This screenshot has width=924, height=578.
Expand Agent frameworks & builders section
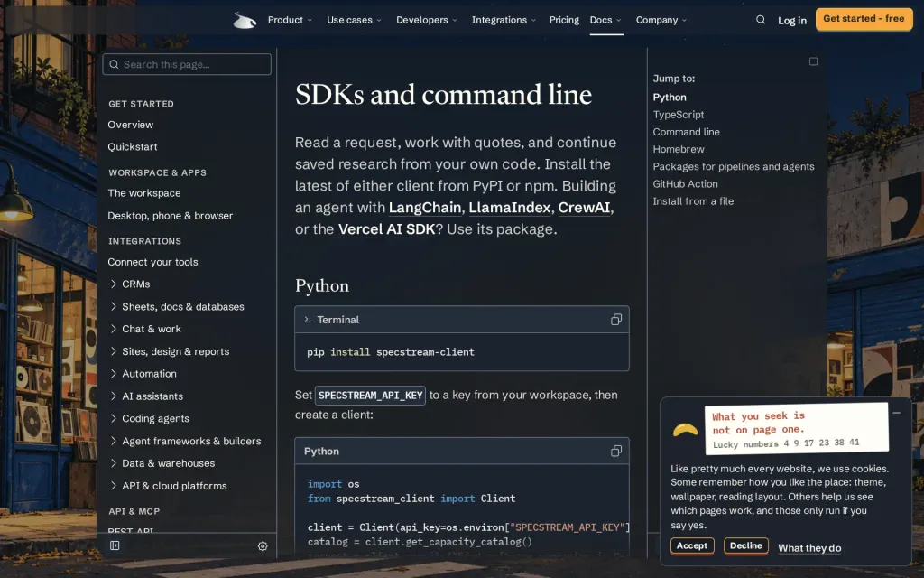coord(185,441)
